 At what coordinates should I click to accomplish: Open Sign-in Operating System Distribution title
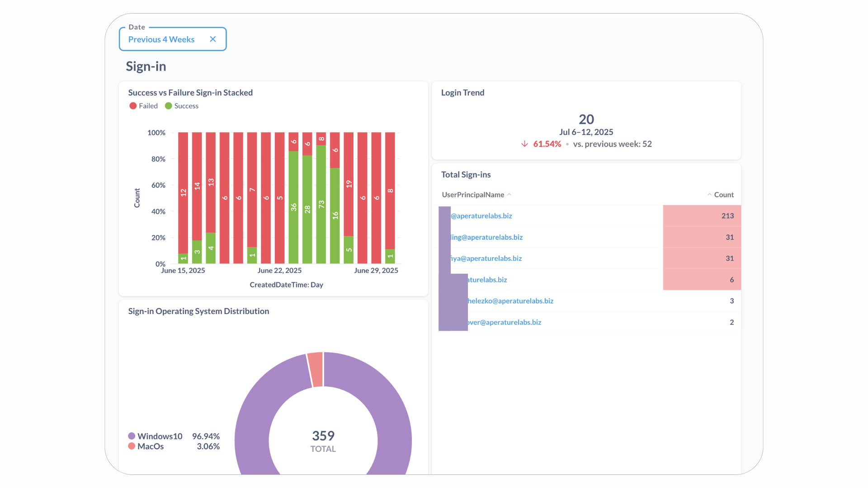point(198,311)
